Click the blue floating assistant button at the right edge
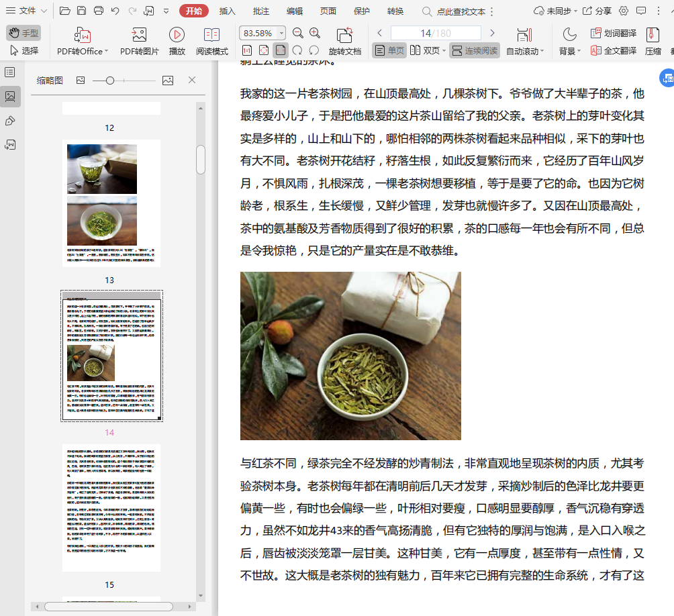The width and height of the screenshot is (674, 616). pos(667,79)
